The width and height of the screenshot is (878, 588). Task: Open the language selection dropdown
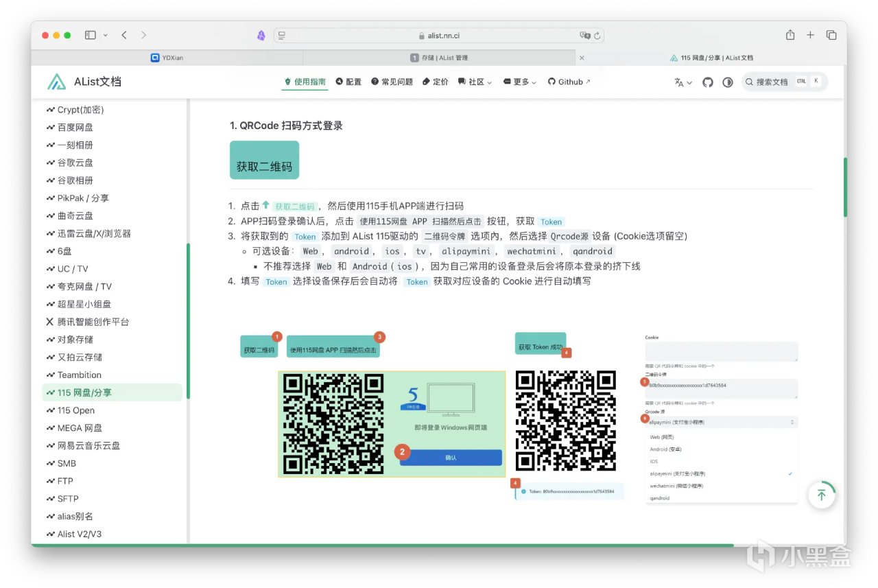683,82
